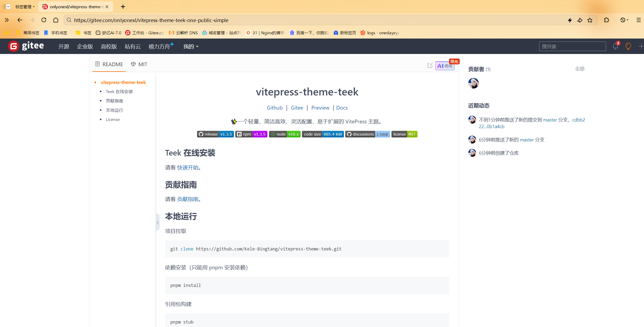
Task: Jump to Teek 在线安装 in outline
Action: coord(119,91)
